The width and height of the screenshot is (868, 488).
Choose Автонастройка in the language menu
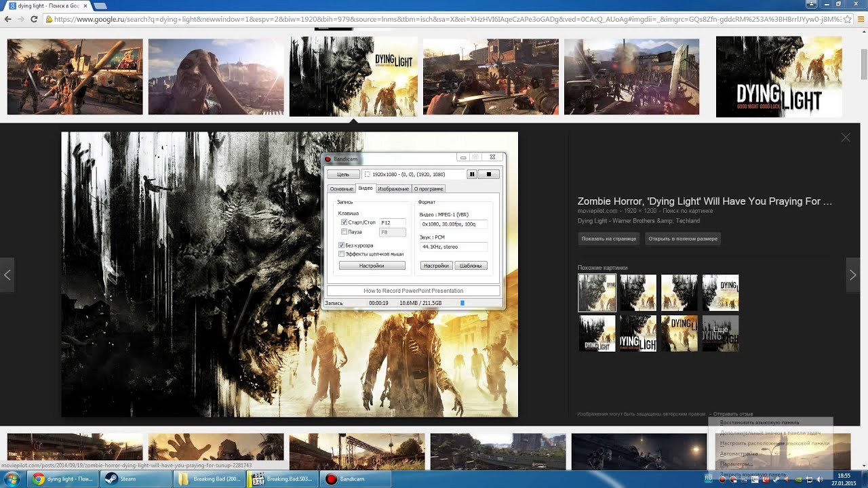click(x=739, y=453)
